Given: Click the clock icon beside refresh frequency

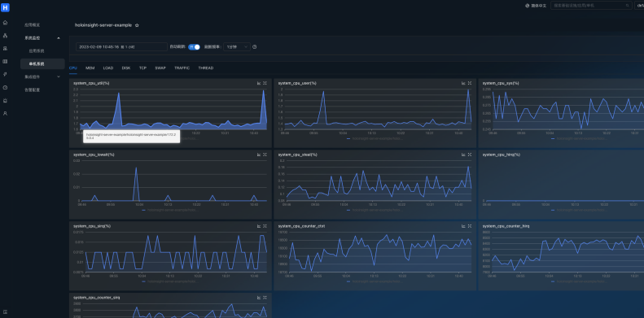Looking at the screenshot, I should click(255, 47).
